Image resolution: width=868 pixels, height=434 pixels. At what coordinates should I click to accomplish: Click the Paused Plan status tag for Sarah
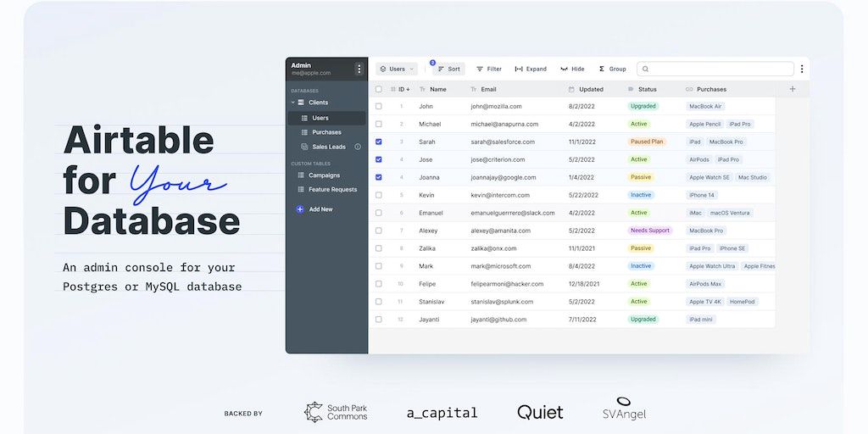(647, 142)
